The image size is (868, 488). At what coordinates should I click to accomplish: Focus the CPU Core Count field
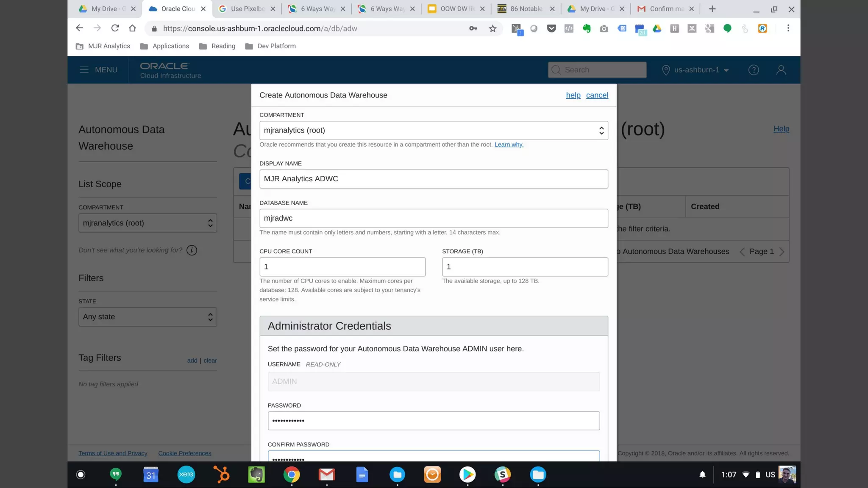342,267
